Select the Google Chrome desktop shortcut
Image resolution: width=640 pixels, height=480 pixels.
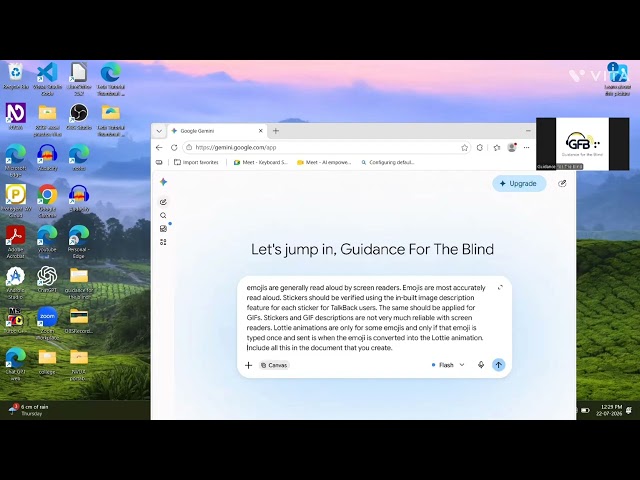[47, 201]
